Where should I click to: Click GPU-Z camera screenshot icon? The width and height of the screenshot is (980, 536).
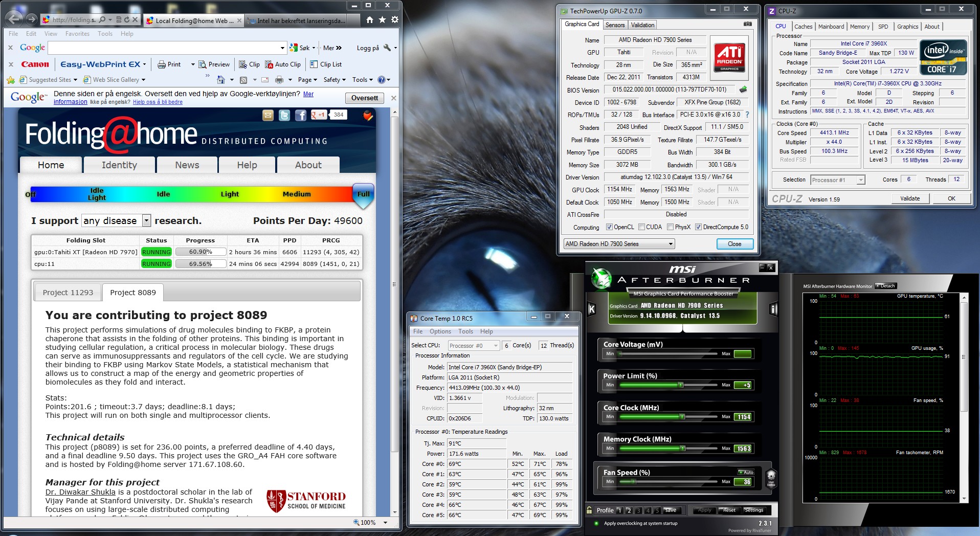pyautogui.click(x=748, y=24)
